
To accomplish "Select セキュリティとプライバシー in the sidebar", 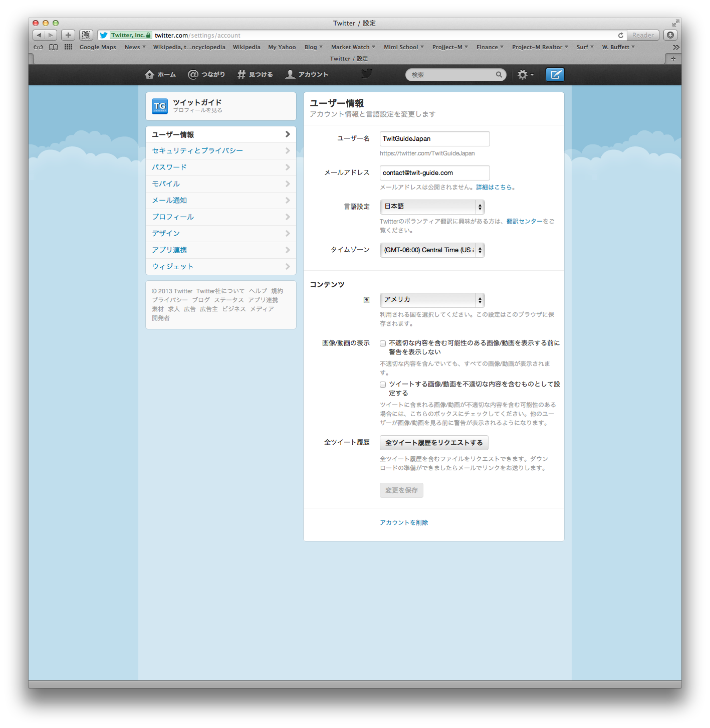I will (x=221, y=151).
